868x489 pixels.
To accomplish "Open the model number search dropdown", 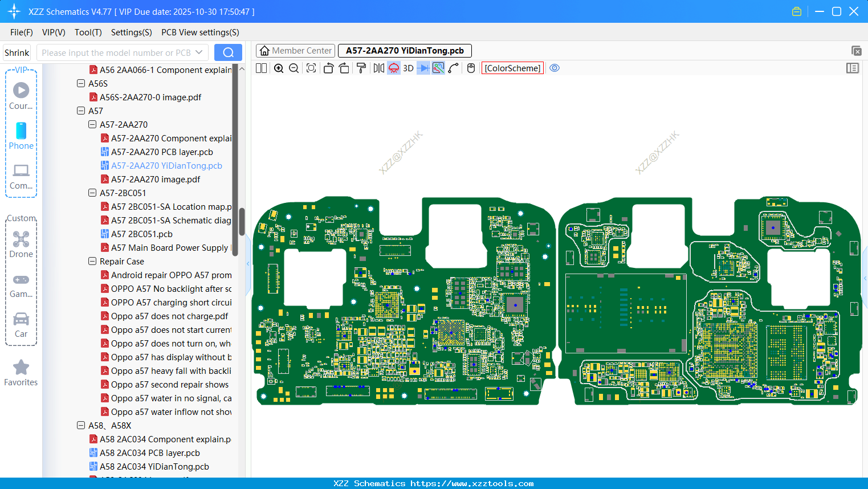I will [200, 52].
